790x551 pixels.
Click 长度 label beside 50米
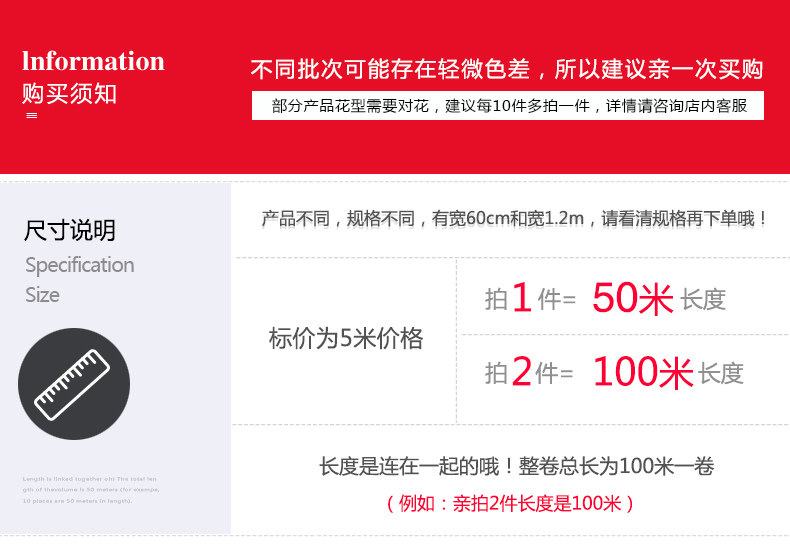point(703,299)
